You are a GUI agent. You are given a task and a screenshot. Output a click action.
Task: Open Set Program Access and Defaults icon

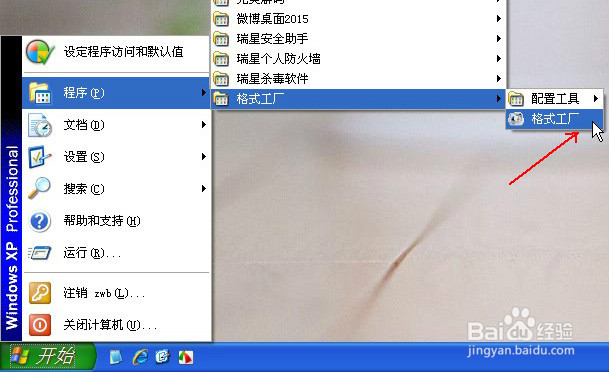click(40, 52)
